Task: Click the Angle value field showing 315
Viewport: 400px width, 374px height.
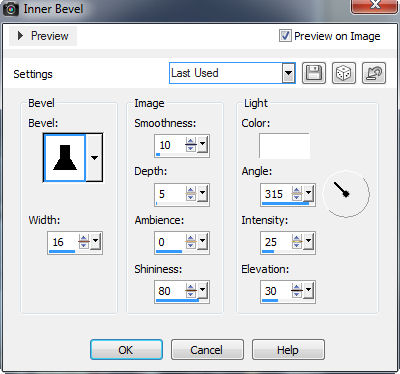Action: [276, 194]
